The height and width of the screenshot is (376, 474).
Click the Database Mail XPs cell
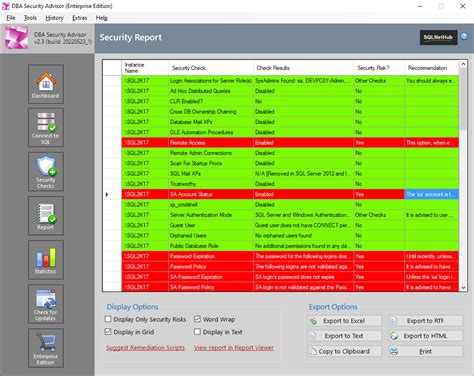[x=211, y=122]
